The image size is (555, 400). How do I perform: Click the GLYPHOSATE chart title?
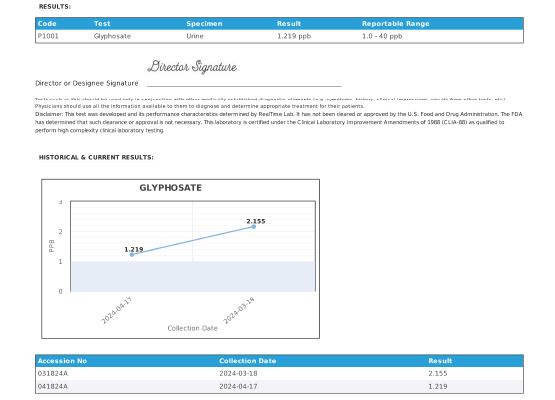[x=171, y=188]
